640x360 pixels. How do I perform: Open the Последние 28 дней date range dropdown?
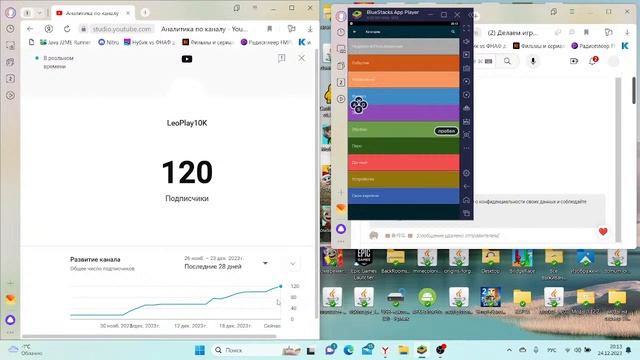click(x=227, y=263)
